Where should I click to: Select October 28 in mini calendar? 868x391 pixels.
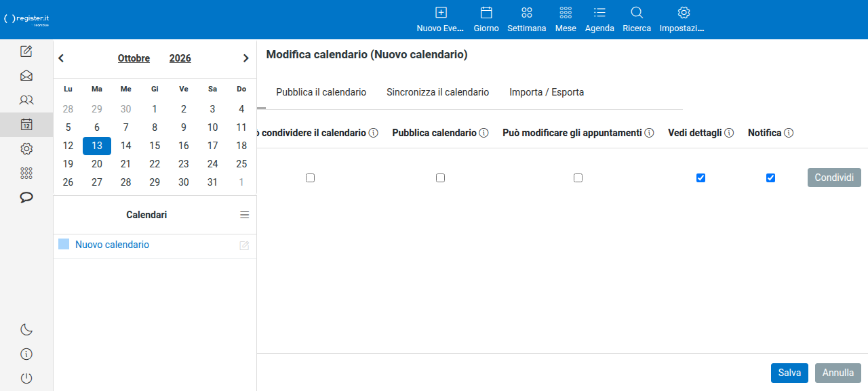point(126,182)
